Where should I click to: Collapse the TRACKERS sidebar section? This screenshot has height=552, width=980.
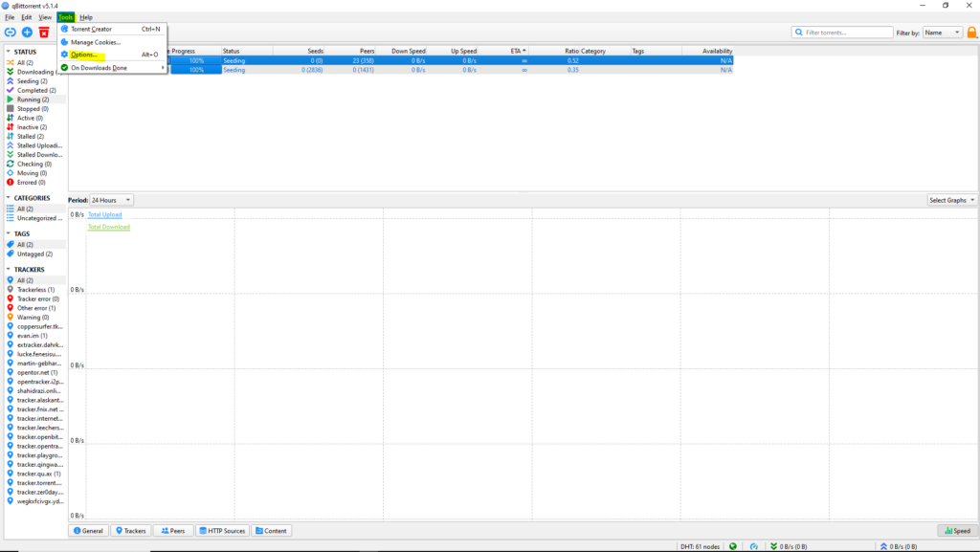pyautogui.click(x=8, y=269)
